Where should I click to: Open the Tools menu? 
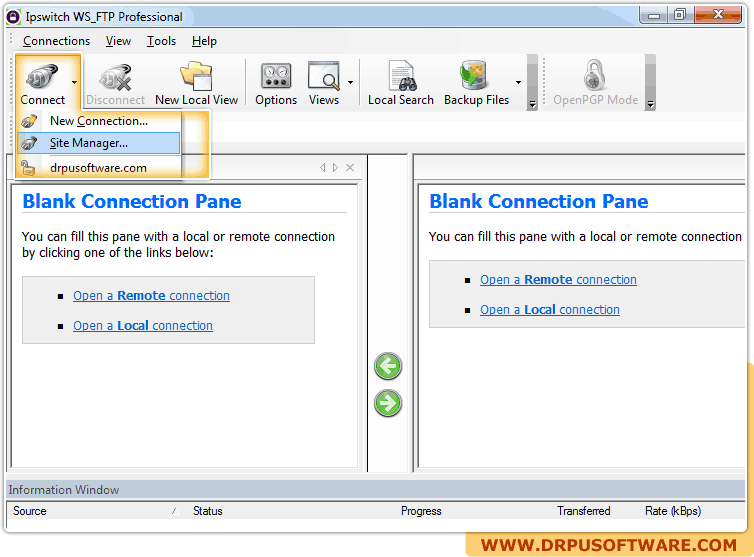(162, 41)
